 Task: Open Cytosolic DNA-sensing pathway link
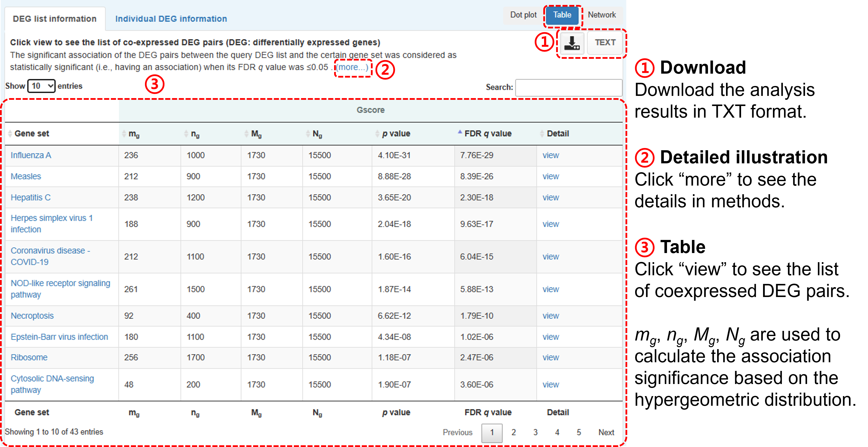[x=52, y=384]
